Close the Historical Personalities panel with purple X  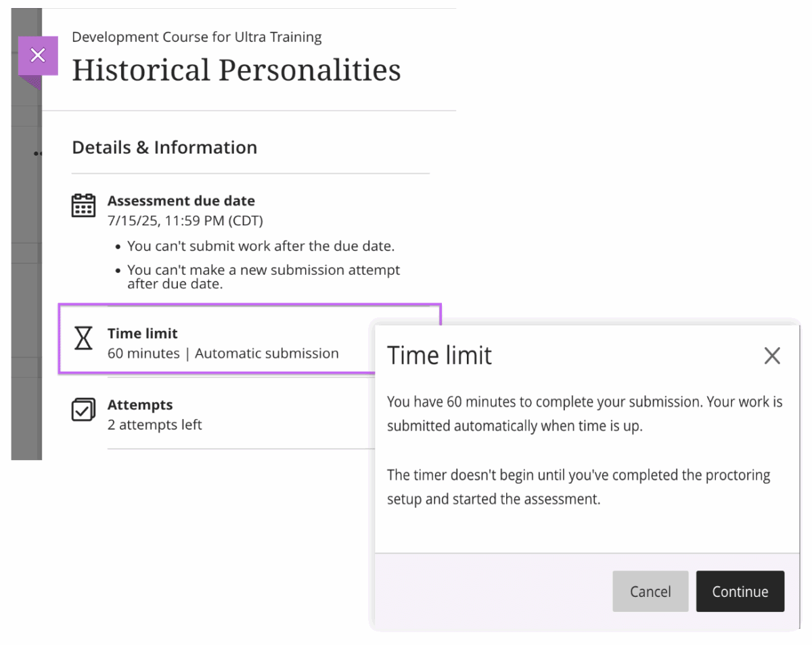pos(38,55)
